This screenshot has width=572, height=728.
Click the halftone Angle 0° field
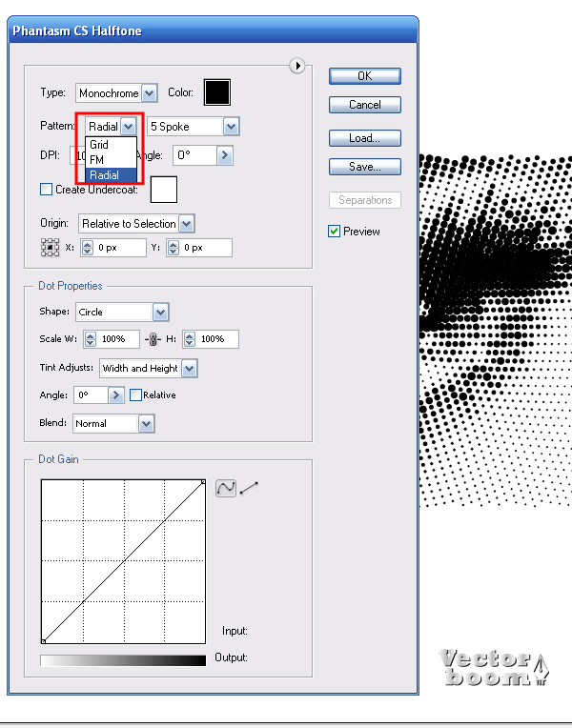point(194,155)
